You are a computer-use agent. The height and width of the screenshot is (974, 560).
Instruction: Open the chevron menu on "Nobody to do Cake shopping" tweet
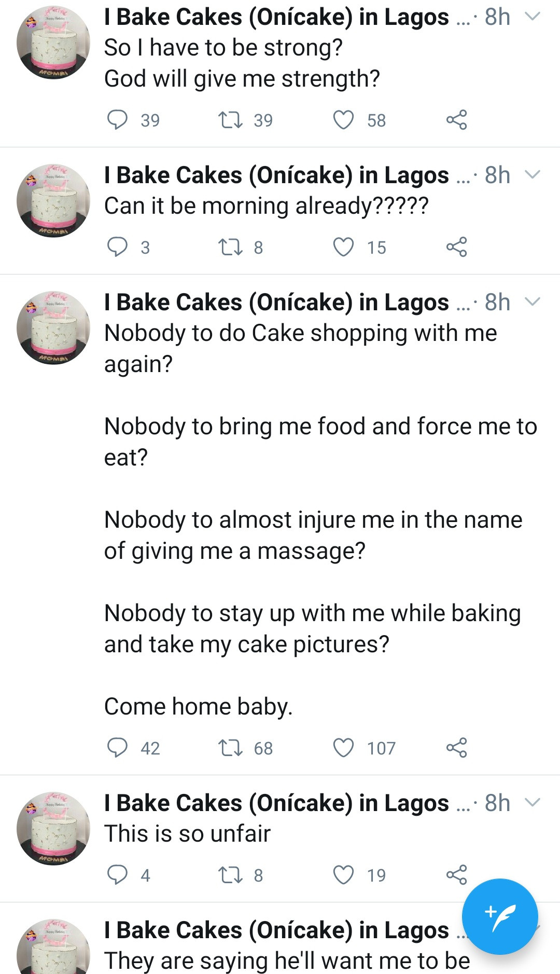click(533, 302)
